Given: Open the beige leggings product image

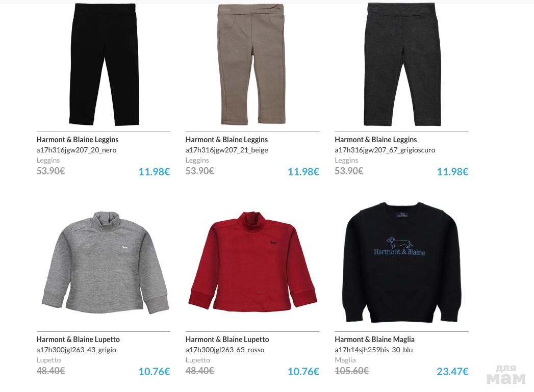Looking at the screenshot, I should tap(251, 64).
